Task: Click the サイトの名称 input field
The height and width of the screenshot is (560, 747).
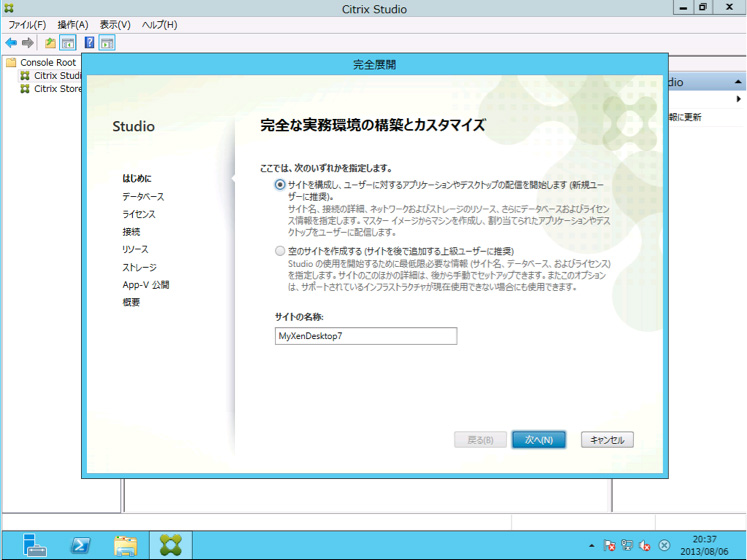Action: pyautogui.click(x=366, y=336)
